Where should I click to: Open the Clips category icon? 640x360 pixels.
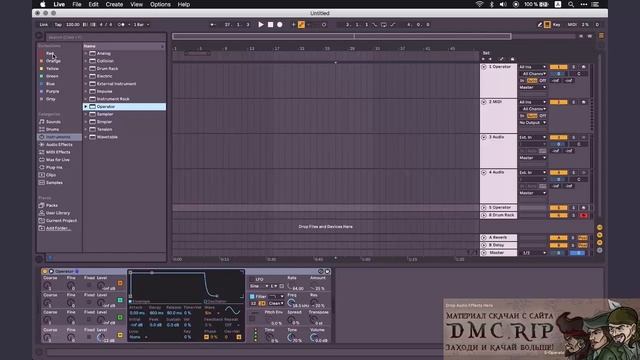42,175
